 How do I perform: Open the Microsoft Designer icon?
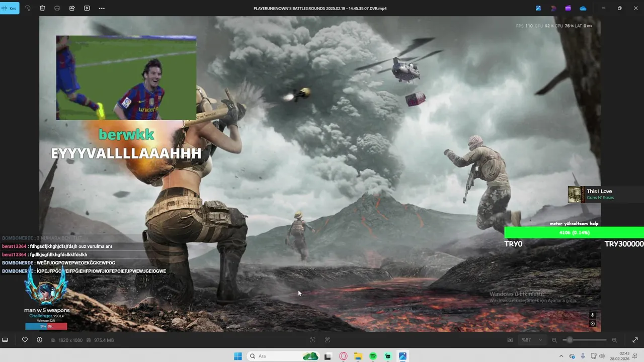[553, 8]
